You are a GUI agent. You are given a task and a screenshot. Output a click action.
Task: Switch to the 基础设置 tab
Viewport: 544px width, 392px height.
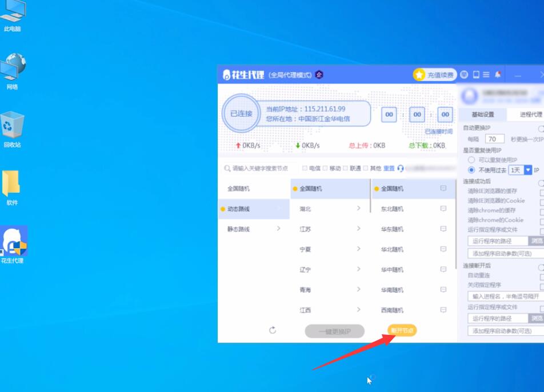click(x=483, y=114)
